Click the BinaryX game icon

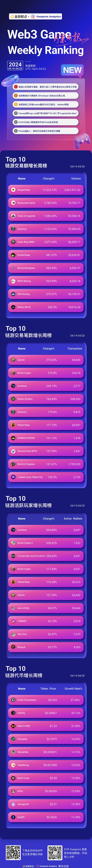point(13,647)
